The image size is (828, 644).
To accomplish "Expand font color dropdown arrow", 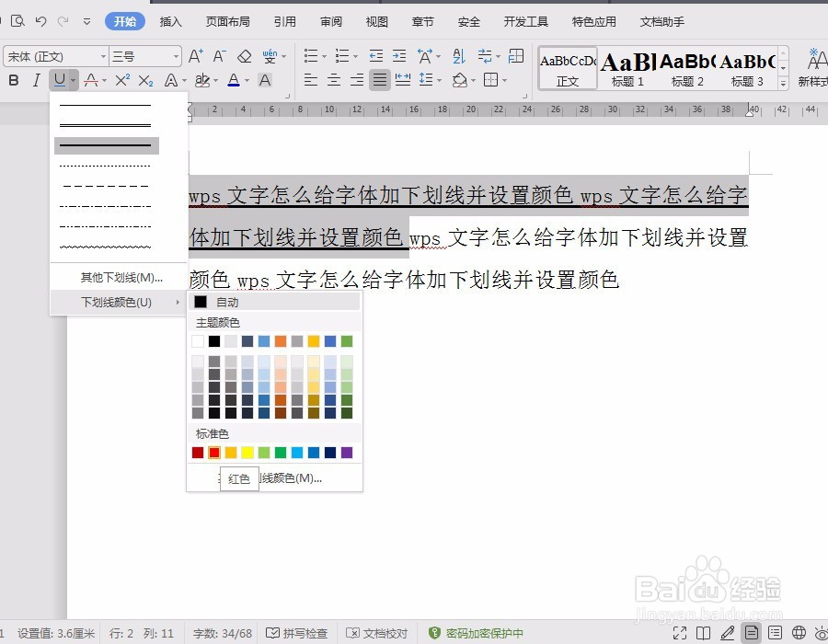I will coord(247,80).
